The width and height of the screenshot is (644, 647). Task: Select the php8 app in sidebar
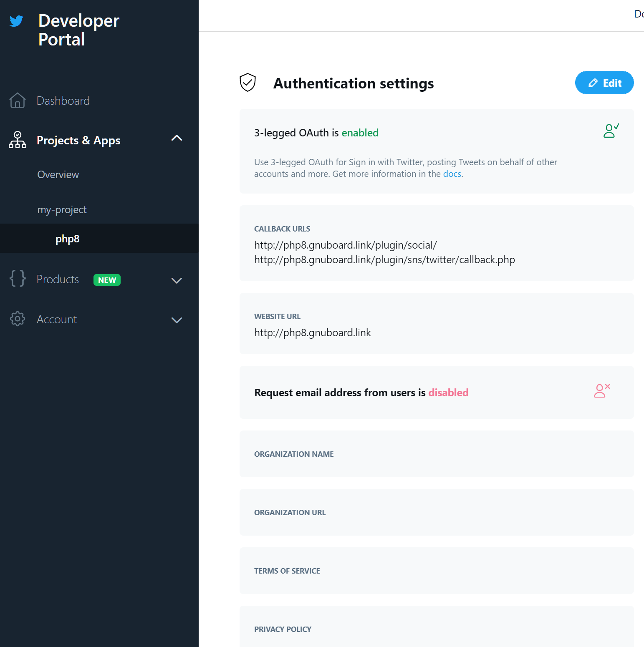(x=67, y=239)
